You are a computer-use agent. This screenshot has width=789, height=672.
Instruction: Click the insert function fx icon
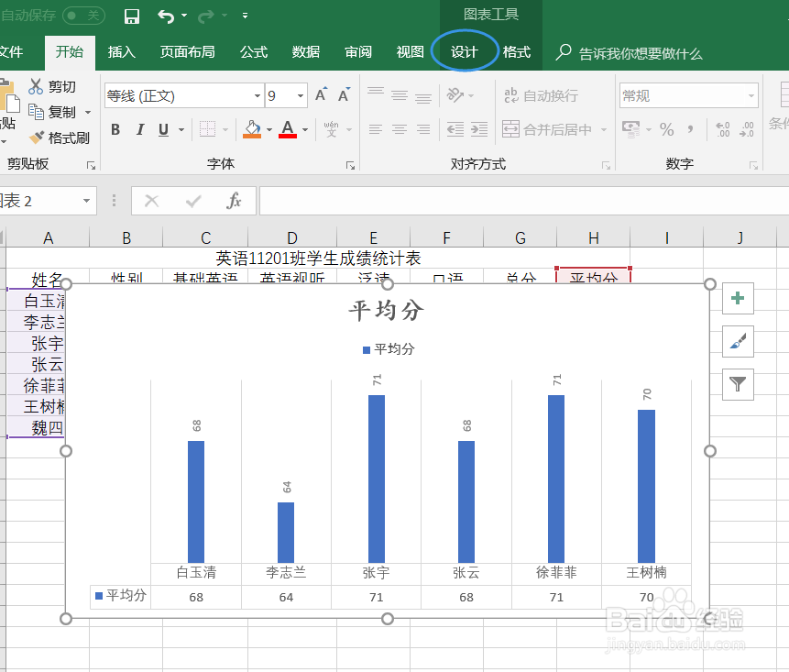point(234,201)
